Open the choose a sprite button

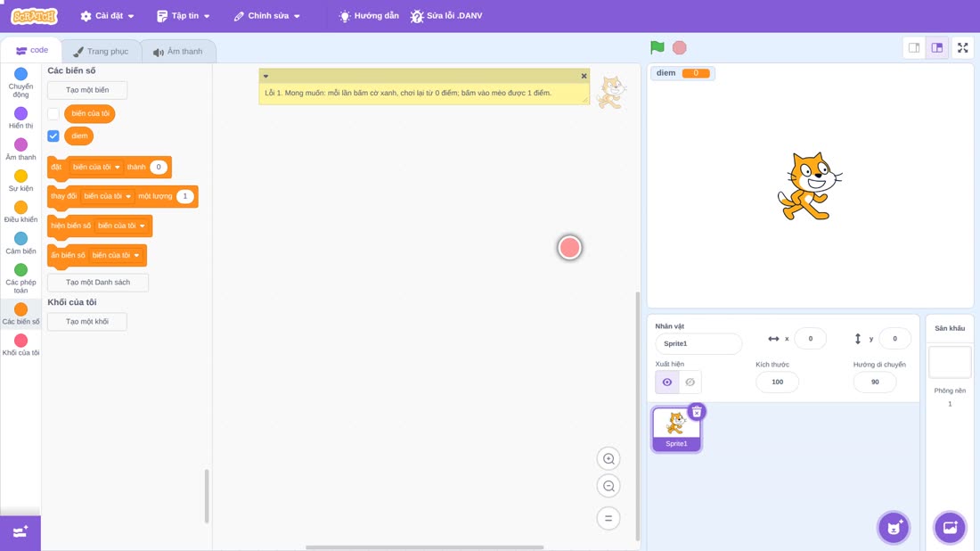894,527
